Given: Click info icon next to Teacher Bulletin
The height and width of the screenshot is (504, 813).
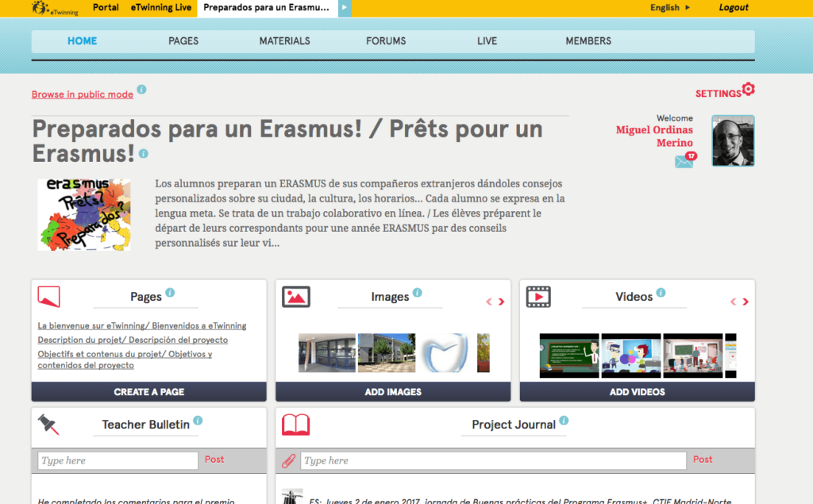Looking at the screenshot, I should (198, 421).
